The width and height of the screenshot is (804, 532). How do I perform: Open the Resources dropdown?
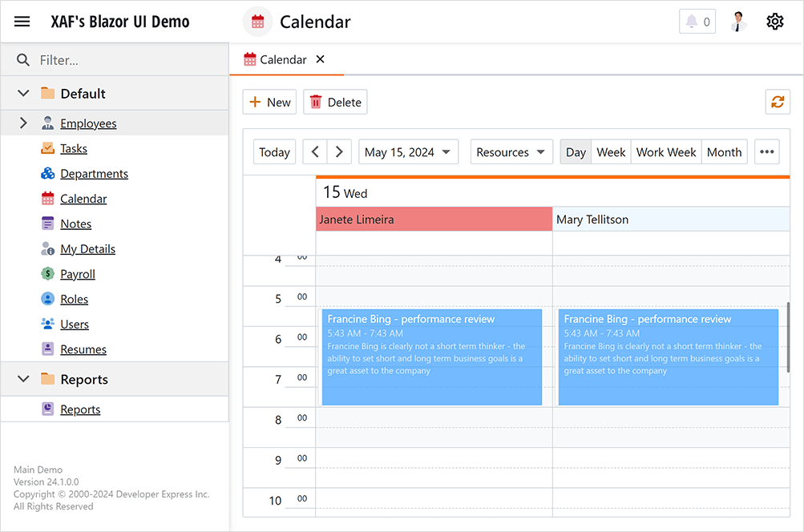pos(511,151)
